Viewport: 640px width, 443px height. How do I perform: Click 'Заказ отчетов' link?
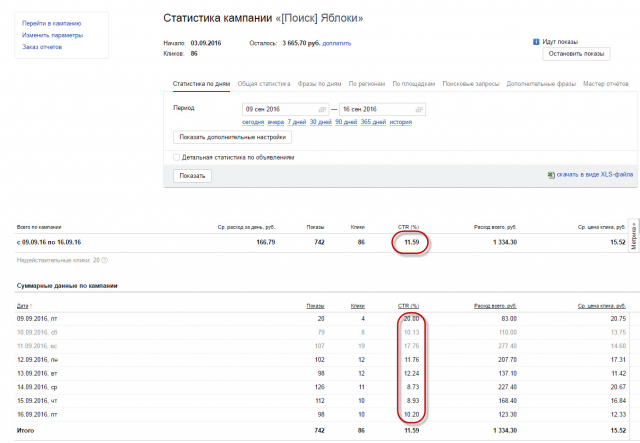pos(42,47)
